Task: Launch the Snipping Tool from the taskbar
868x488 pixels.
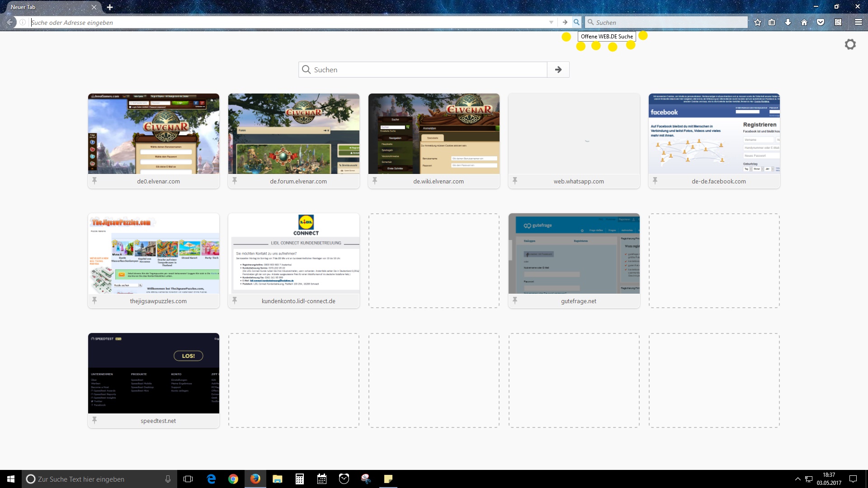Action: point(366,479)
